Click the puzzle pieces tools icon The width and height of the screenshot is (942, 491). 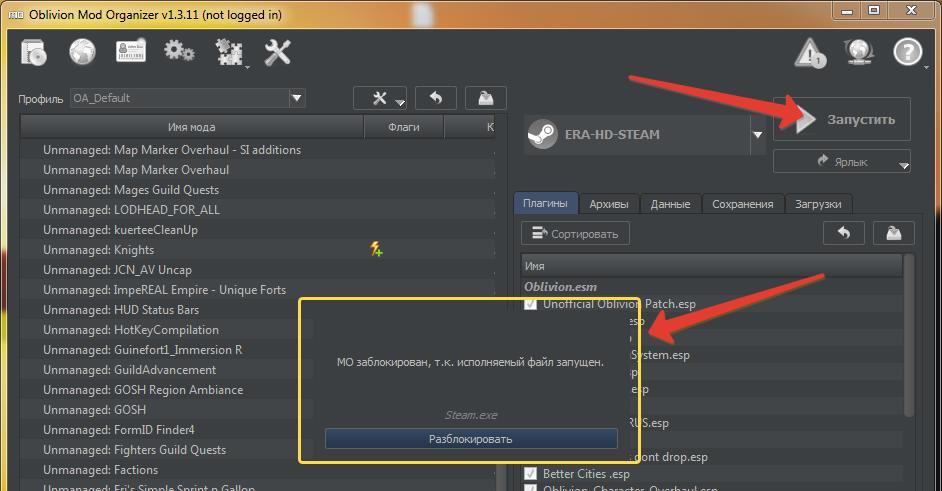point(229,52)
